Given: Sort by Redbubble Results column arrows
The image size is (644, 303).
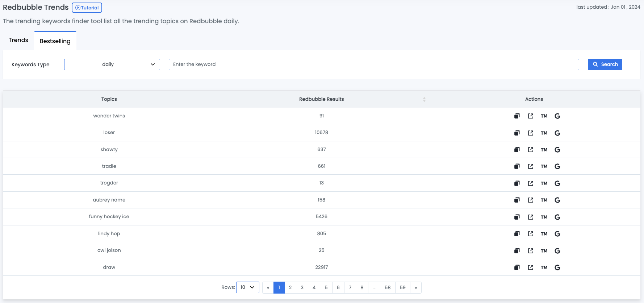Looking at the screenshot, I should click(x=424, y=99).
